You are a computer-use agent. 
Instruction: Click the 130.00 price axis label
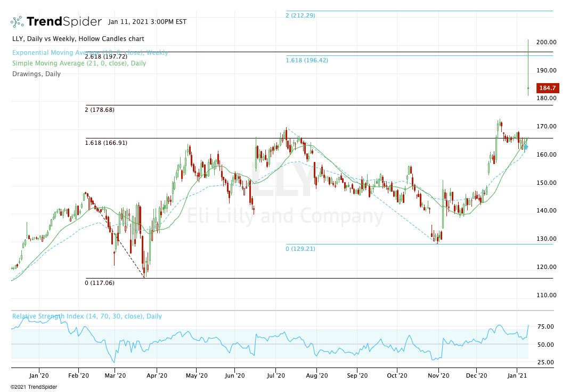click(x=547, y=239)
